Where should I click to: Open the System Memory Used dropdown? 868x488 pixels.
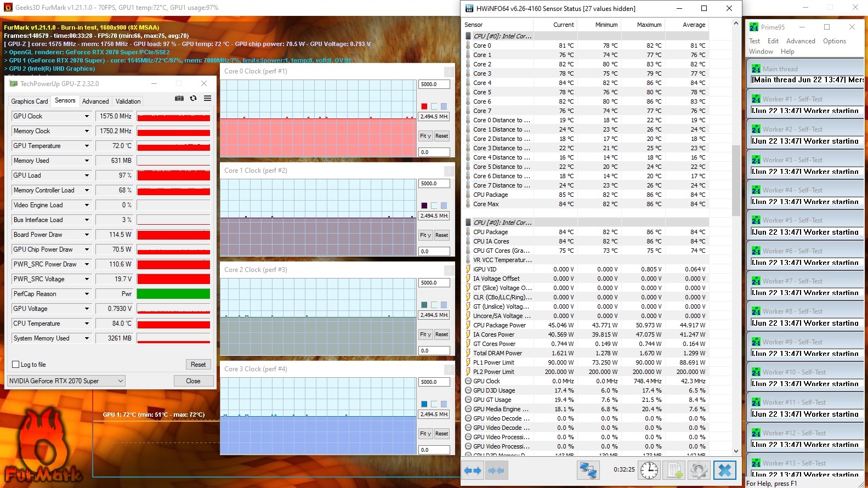tap(87, 338)
